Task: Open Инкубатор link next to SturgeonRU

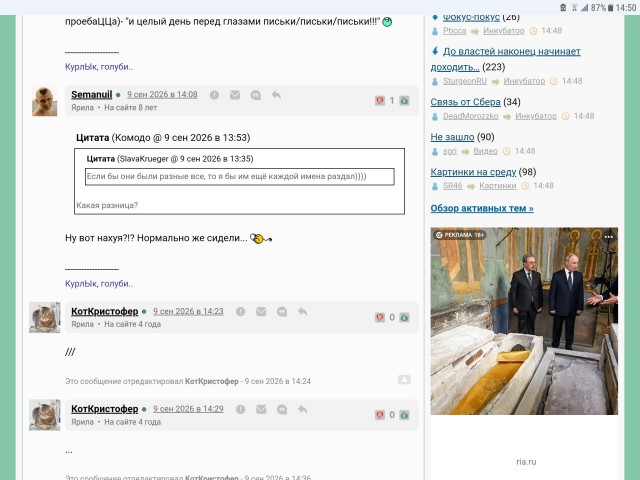Action: 524,81
